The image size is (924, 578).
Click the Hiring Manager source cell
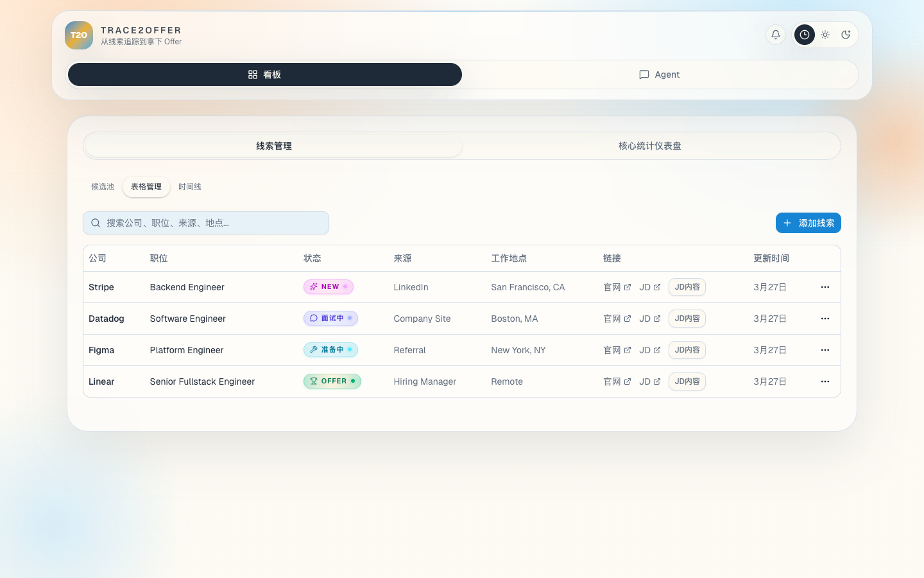click(x=425, y=381)
